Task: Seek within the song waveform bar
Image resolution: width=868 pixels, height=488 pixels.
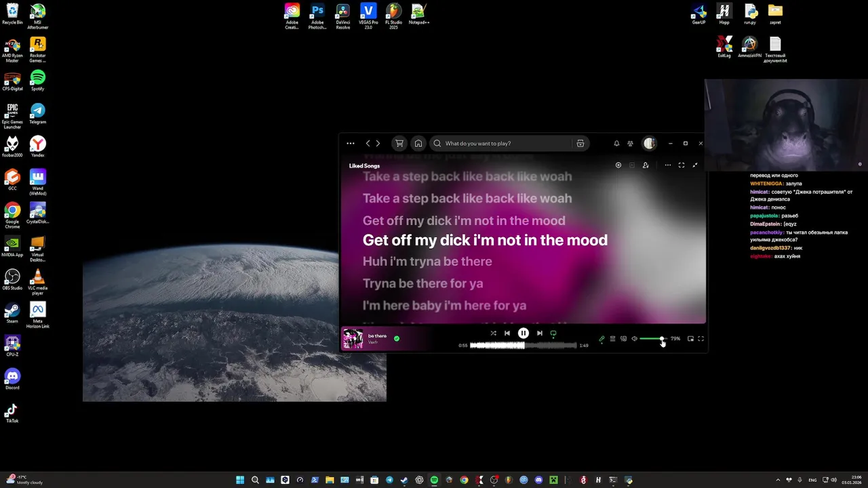Action: [x=524, y=345]
